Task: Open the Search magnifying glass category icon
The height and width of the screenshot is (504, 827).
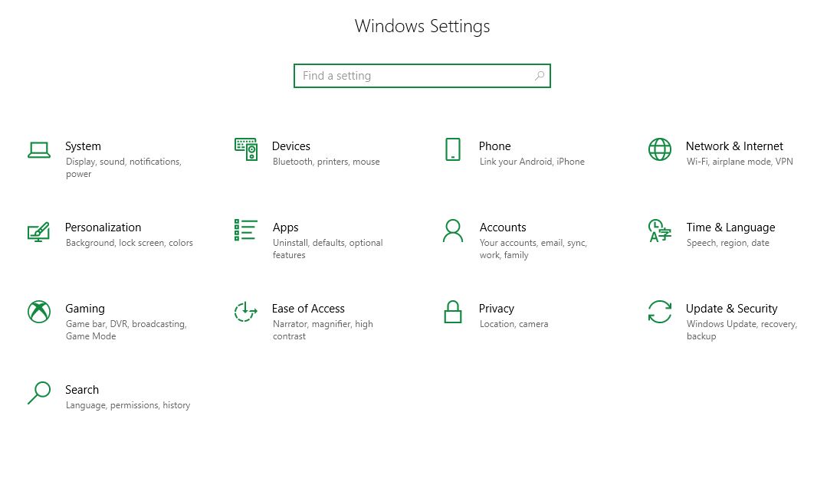Action: pyautogui.click(x=39, y=393)
